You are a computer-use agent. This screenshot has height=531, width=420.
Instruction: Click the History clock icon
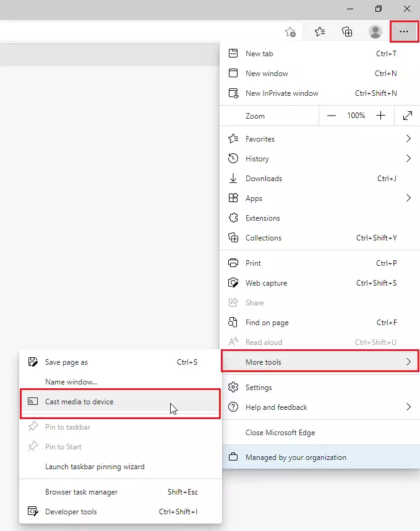tap(233, 158)
